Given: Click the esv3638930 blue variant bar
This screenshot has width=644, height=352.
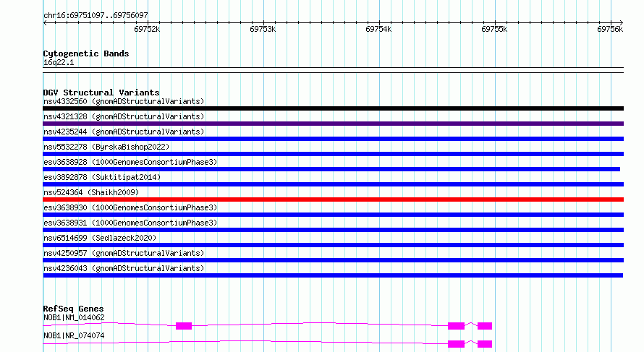Looking at the screenshot, I should 333,215.
